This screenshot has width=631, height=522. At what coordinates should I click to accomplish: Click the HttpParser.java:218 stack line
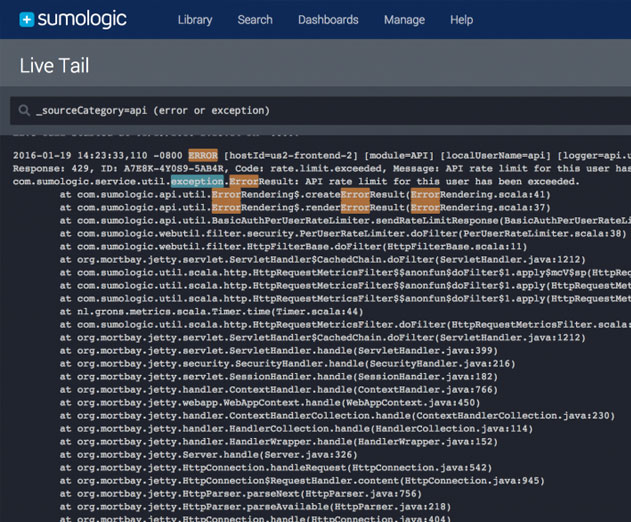(x=255, y=507)
